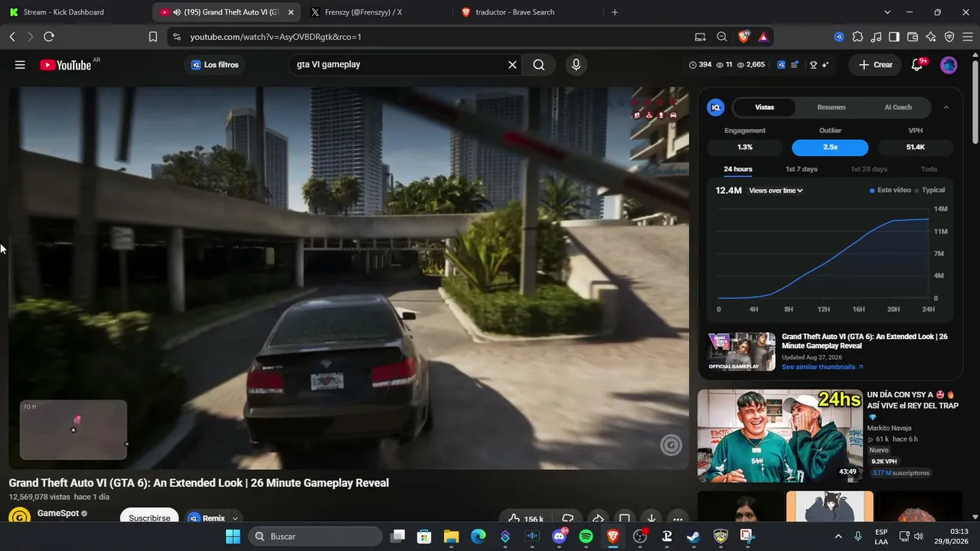980x551 pixels.
Task: Open GameSpot channel name
Action: tap(58, 514)
